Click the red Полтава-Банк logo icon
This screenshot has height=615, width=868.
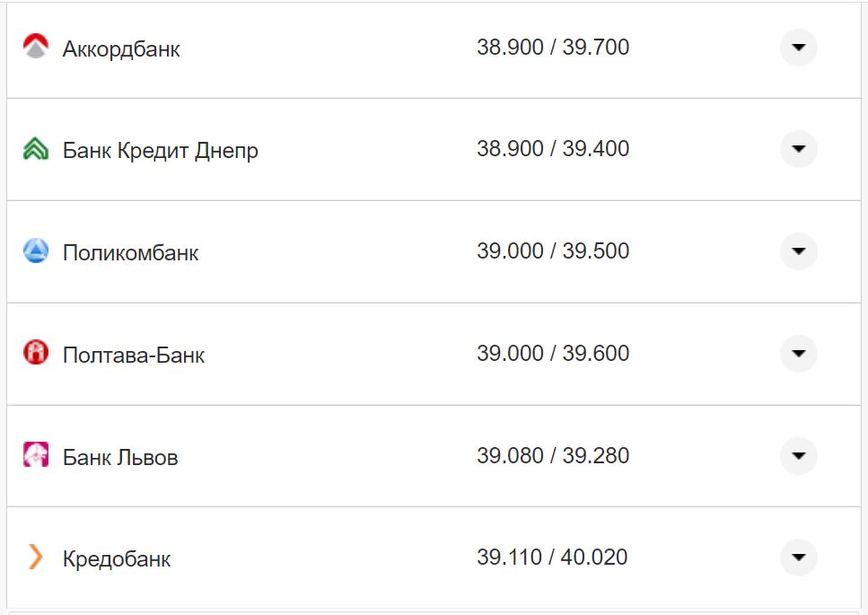tap(35, 354)
